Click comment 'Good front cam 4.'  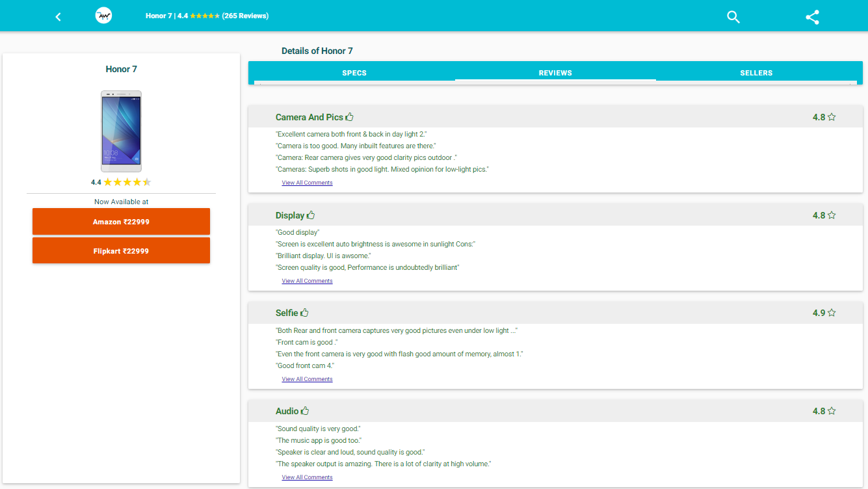coord(305,365)
